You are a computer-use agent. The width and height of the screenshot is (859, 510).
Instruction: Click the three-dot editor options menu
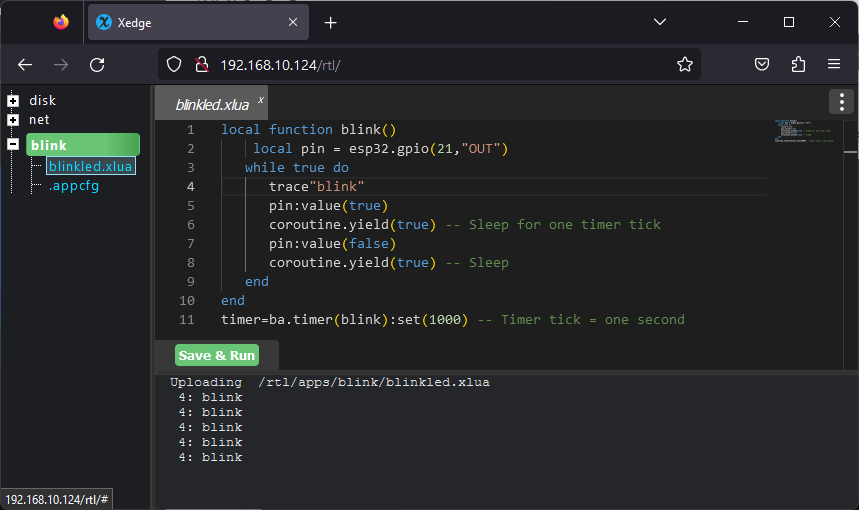pos(841,101)
